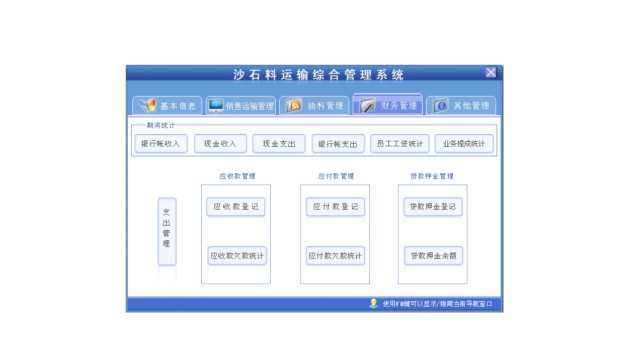Click 应付款欠款统计 button
The height and width of the screenshot is (362, 644).
click(335, 255)
